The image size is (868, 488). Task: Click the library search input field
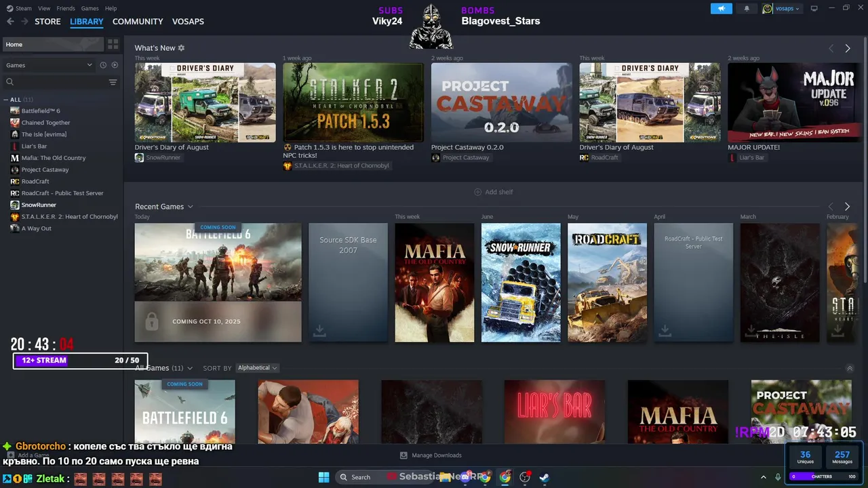tap(60, 82)
